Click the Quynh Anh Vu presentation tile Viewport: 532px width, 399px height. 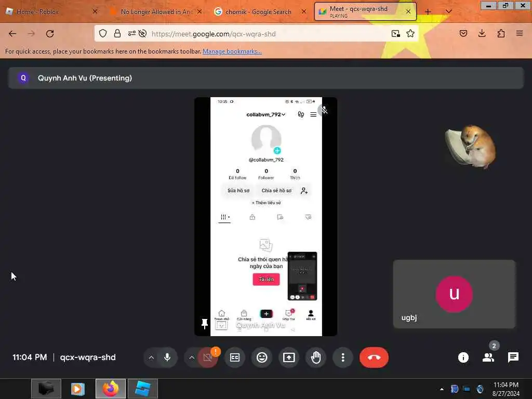click(x=265, y=217)
